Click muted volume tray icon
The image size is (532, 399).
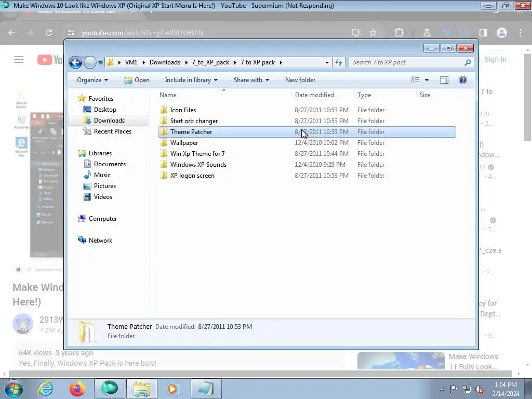point(480,389)
